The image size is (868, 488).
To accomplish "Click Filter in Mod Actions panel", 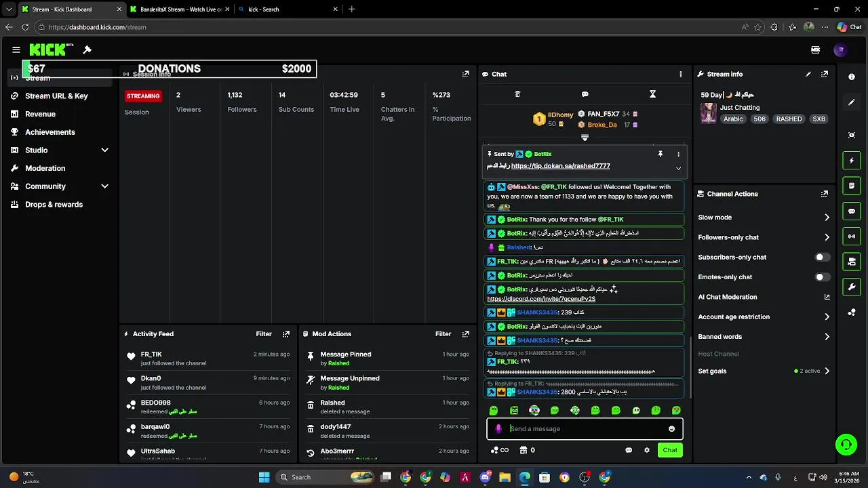I will click(x=443, y=334).
